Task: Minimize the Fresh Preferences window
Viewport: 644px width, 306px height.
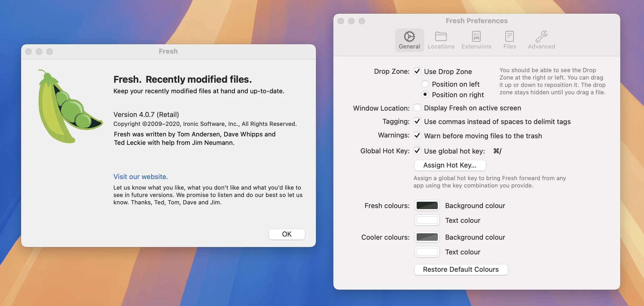Action: 351,21
